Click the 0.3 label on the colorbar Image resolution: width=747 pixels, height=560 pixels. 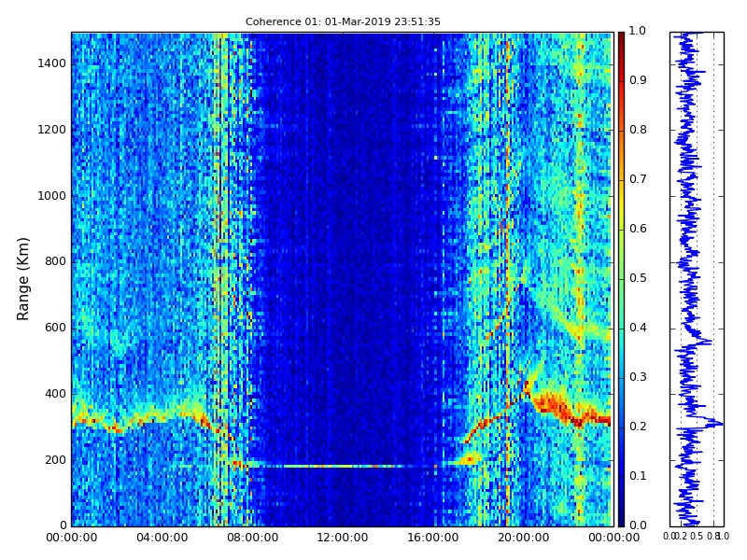click(638, 378)
